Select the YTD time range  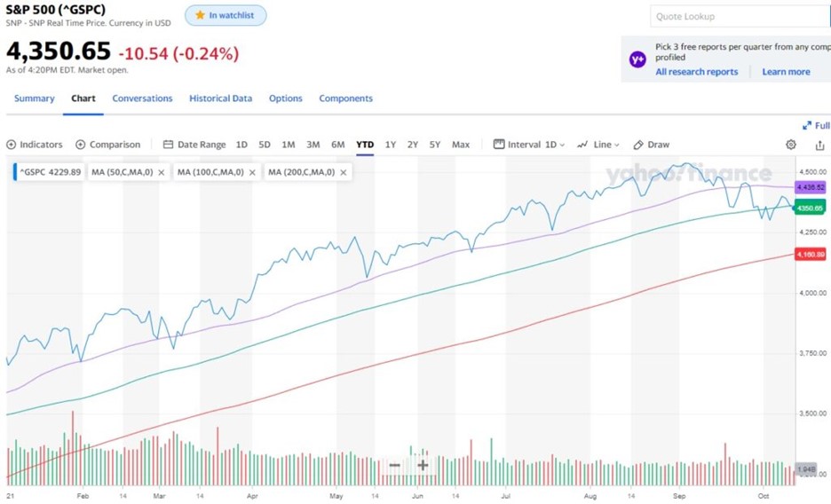(365, 145)
